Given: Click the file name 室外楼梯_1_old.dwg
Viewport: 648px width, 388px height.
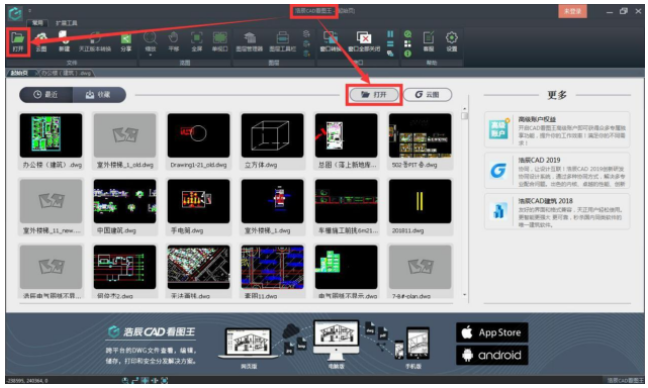Looking at the screenshot, I should [x=125, y=165].
